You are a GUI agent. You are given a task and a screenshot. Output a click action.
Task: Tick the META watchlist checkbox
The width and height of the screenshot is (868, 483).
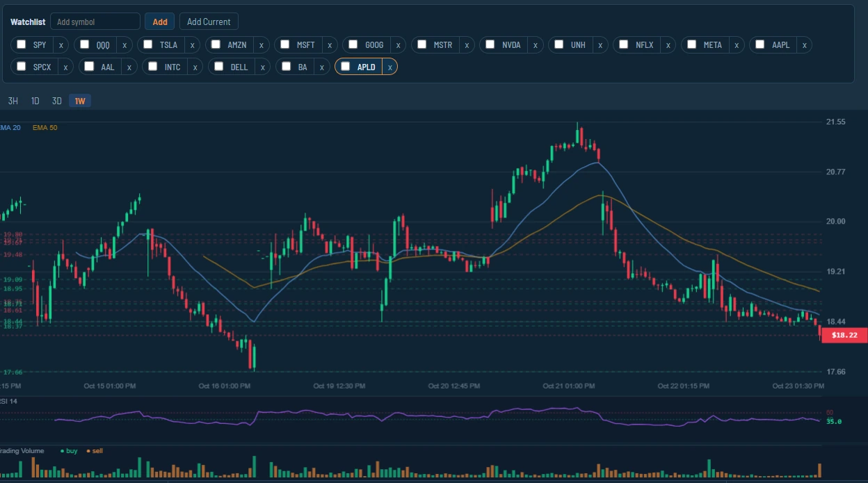tap(692, 44)
